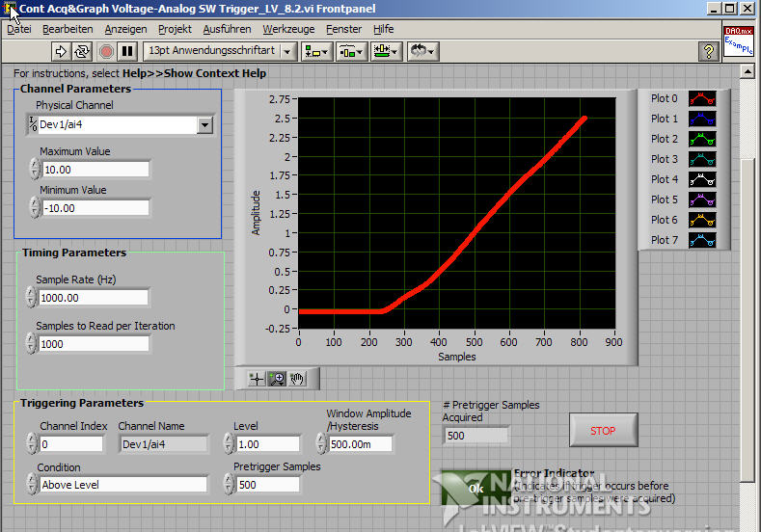Open the Projekt menu
Screen dimensions: 761x532
175,29
